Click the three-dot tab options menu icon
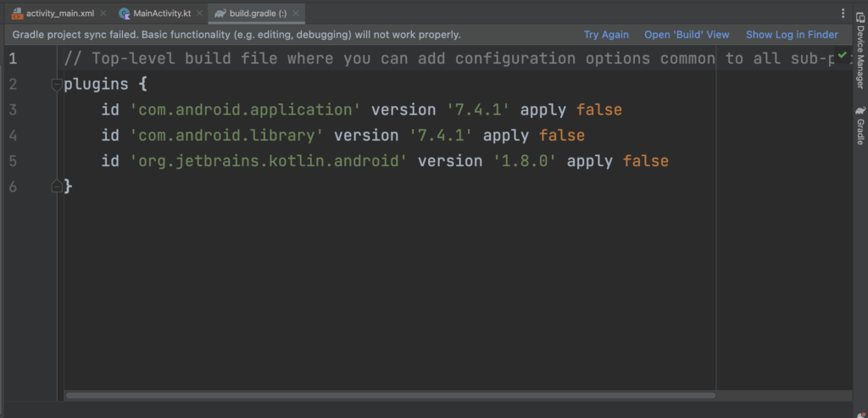Screen dimensions: 868x418 [843, 14]
